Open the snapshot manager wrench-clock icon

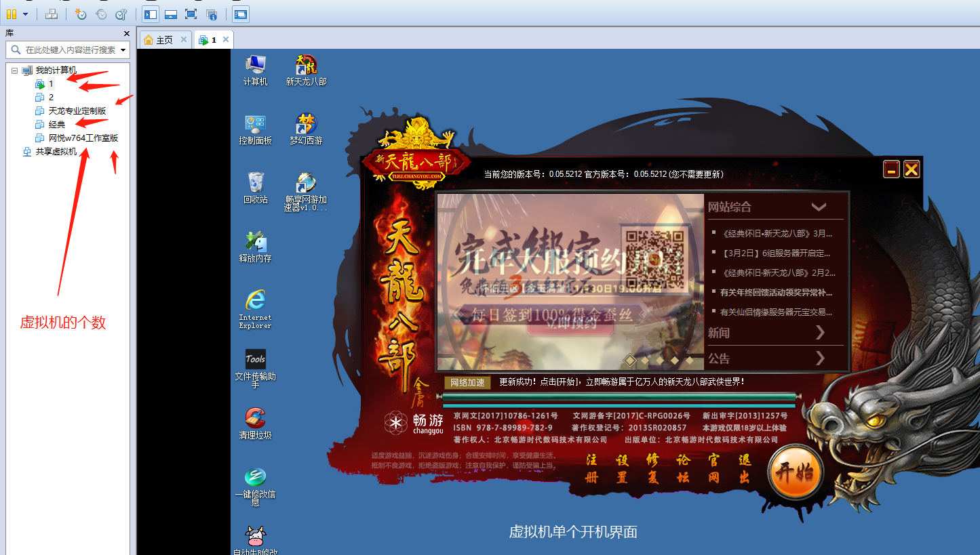point(121,14)
